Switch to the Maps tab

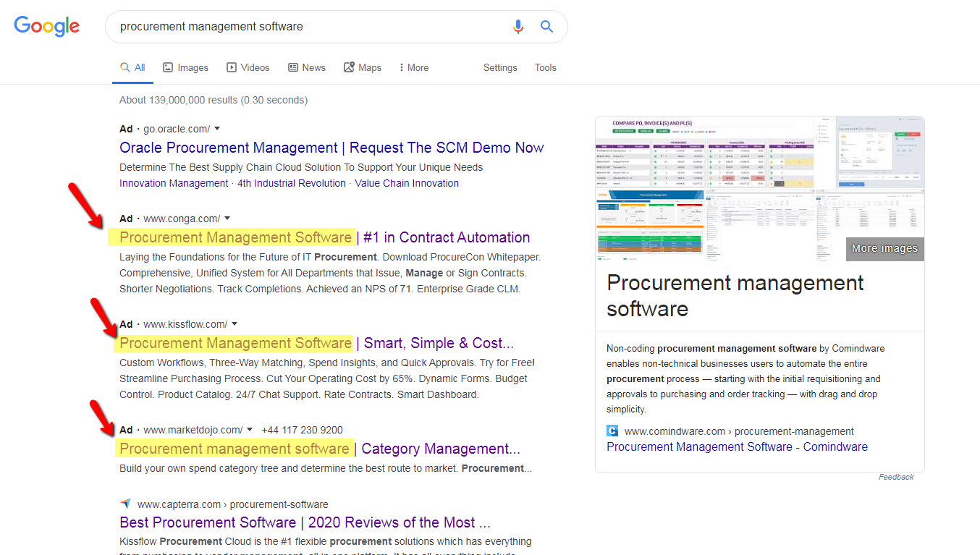click(x=363, y=67)
